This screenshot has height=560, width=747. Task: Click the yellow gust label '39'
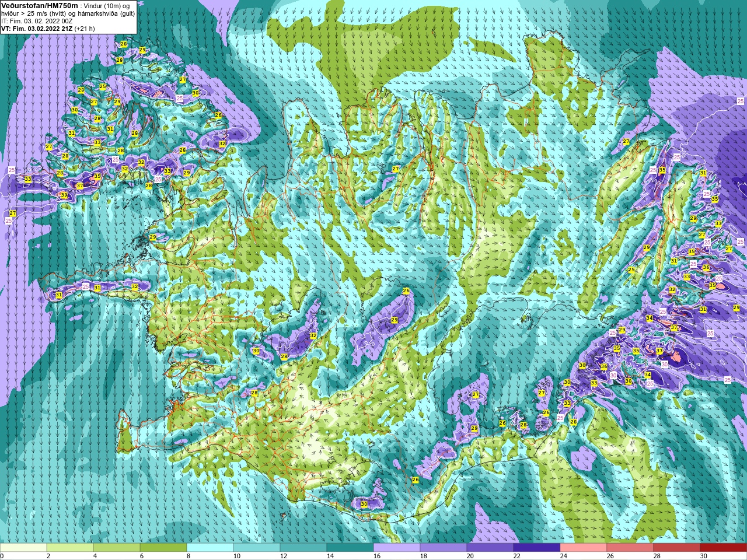[64, 195]
